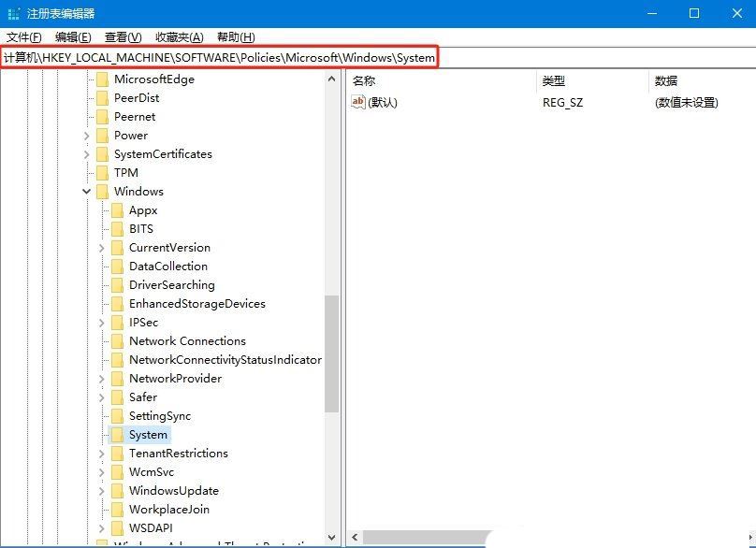756x548 pixels.
Task: Select the DataCollection folder icon
Action: click(x=117, y=266)
